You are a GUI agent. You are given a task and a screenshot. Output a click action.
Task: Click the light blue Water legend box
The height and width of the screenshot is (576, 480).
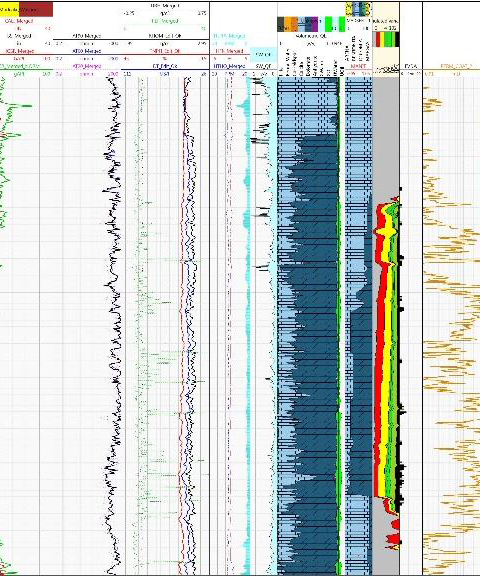tap(263, 54)
